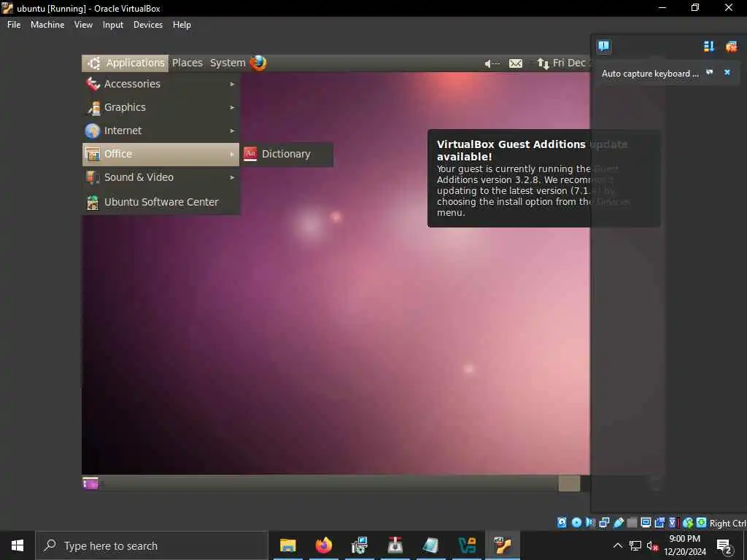Click the Ubuntu Applications menu
The height and width of the screenshot is (560, 747).
(x=125, y=63)
